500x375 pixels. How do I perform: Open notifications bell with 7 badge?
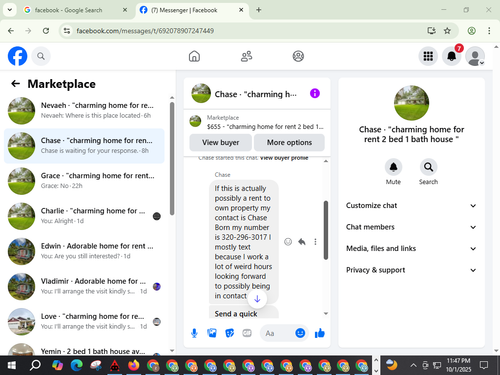[452, 56]
